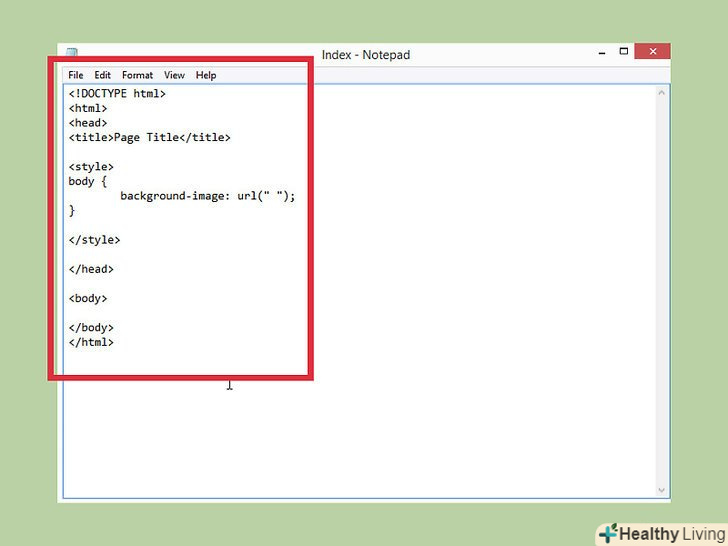Click the scroll down arrow
This screenshot has height=546, width=728.
[x=661, y=489]
